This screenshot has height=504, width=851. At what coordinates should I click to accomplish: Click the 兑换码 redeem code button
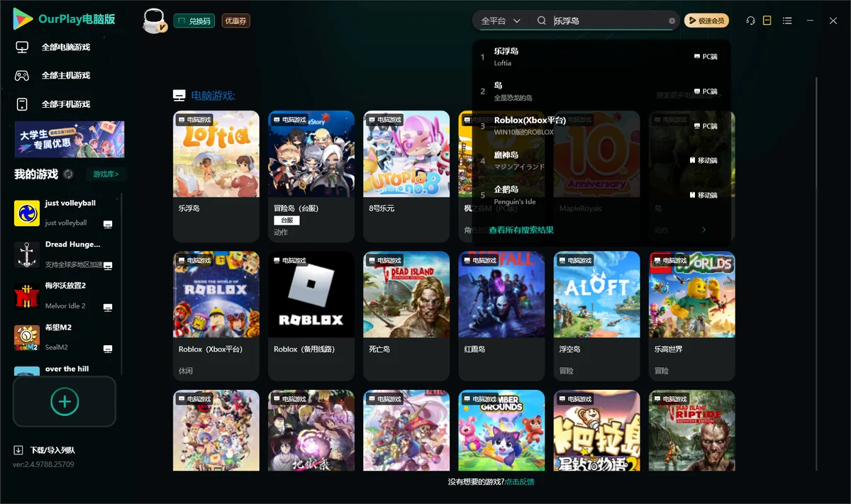(x=194, y=21)
